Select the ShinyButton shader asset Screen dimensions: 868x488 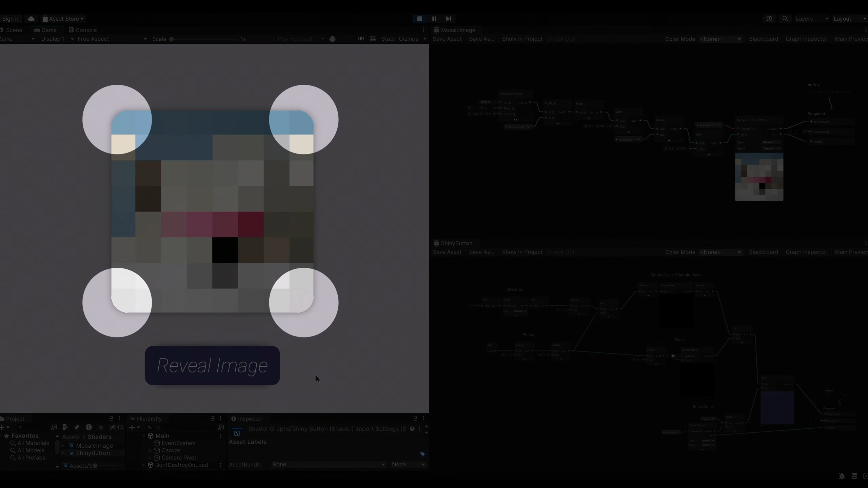93,453
